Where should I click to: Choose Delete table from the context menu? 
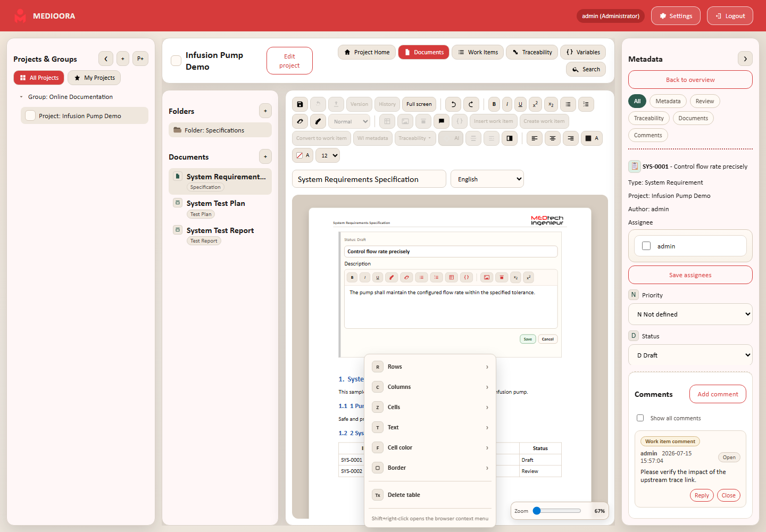(430, 495)
